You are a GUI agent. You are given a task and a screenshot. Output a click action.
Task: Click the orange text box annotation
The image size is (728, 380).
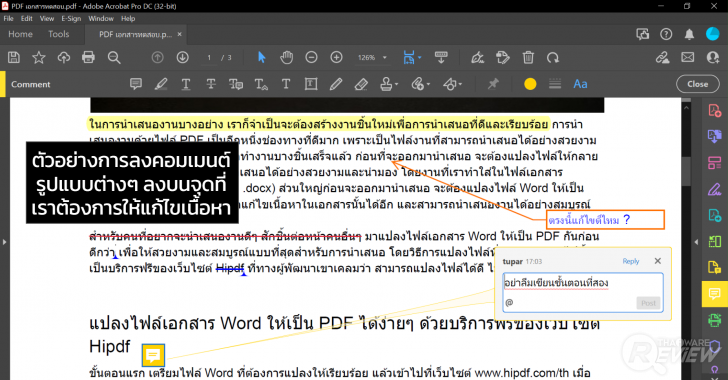(606, 220)
